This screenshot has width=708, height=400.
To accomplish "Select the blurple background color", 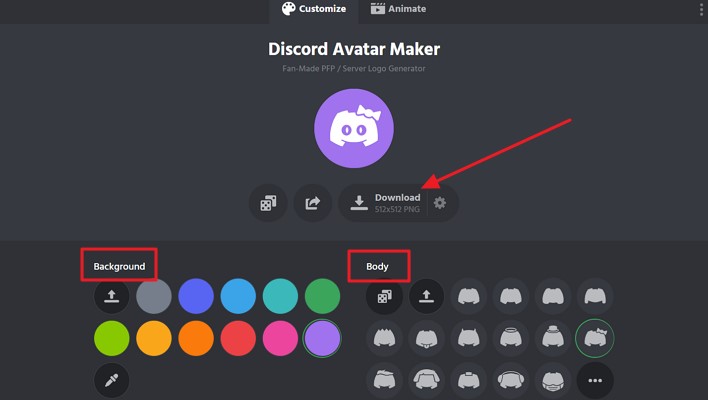I will click(196, 296).
